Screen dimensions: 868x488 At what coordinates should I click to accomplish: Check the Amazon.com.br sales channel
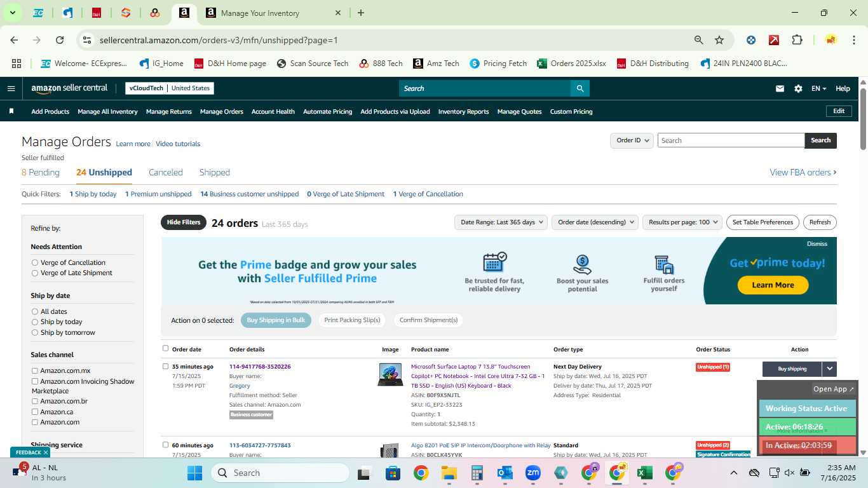coord(35,401)
